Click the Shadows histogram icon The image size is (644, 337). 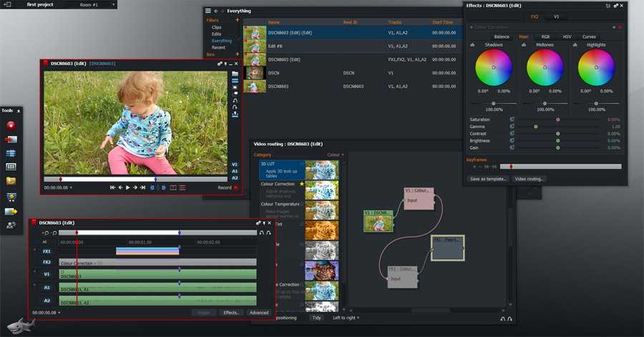pyautogui.click(x=473, y=45)
